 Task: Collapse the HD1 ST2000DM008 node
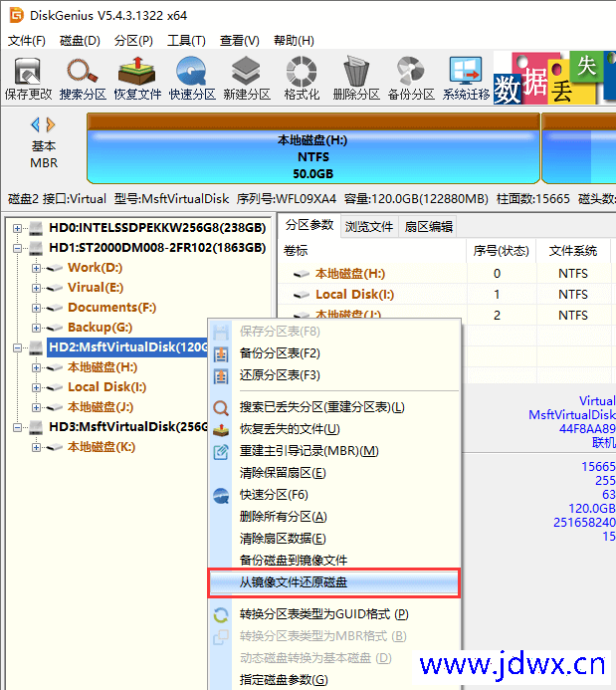[17, 248]
